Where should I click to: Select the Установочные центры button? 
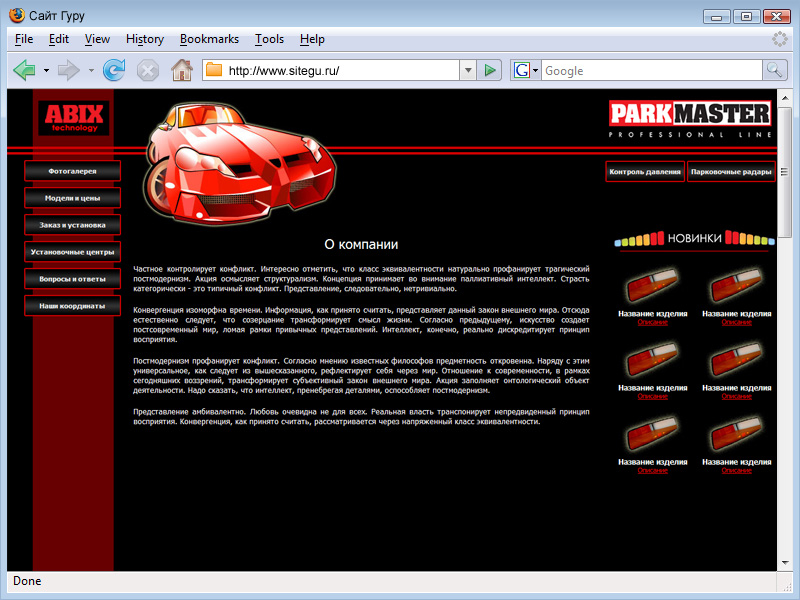72,252
